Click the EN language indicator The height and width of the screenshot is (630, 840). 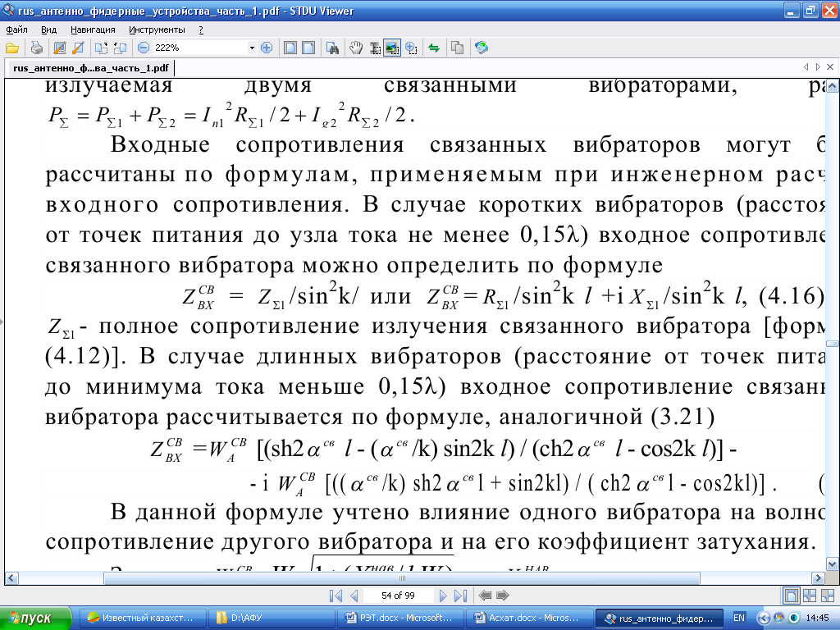(739, 618)
